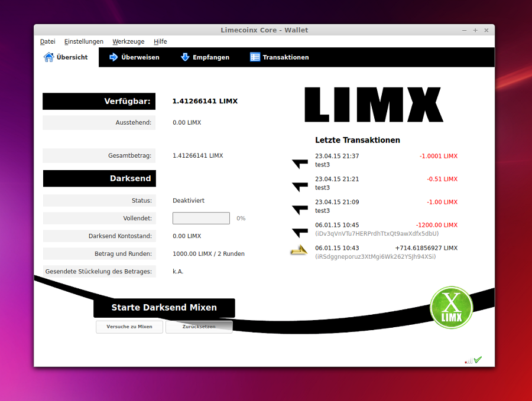
Task: Click the blue list Transaktionen icon
Action: click(x=255, y=57)
